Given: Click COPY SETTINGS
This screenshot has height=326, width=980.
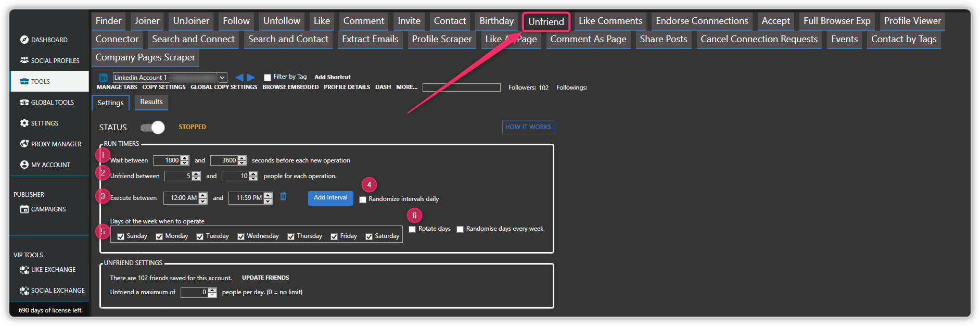Looking at the screenshot, I should (x=164, y=87).
